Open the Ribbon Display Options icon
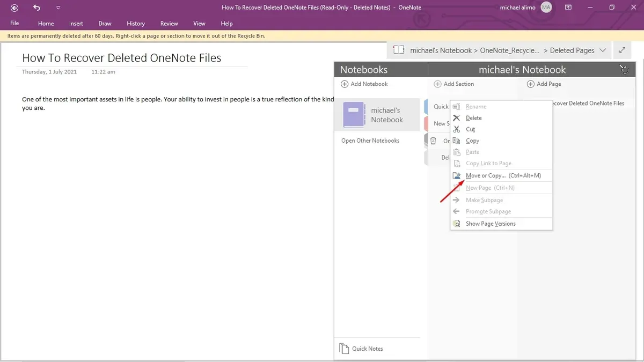 tap(569, 8)
